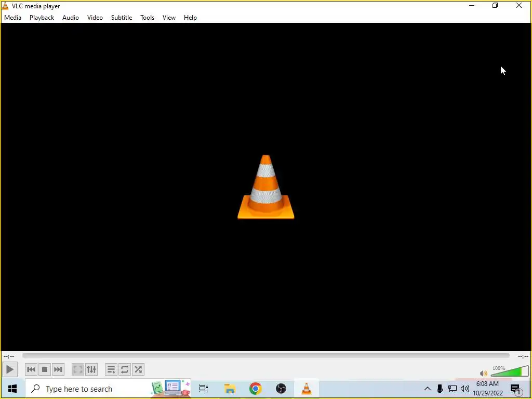The image size is (532, 399).
Task: Open the Tools menu
Action: point(147,18)
